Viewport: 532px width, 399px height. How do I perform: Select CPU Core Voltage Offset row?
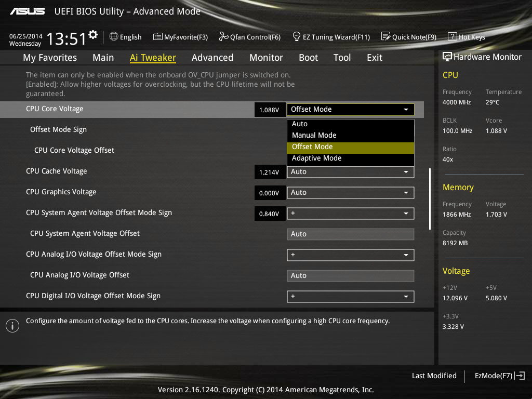pyautogui.click(x=74, y=150)
